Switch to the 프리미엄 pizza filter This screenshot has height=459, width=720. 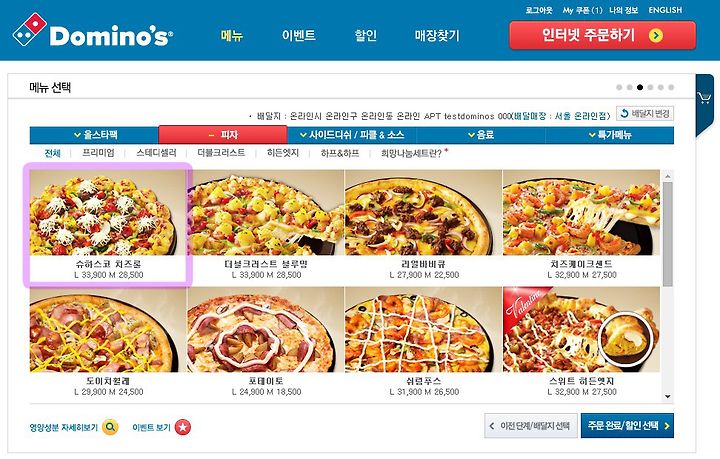click(98, 153)
